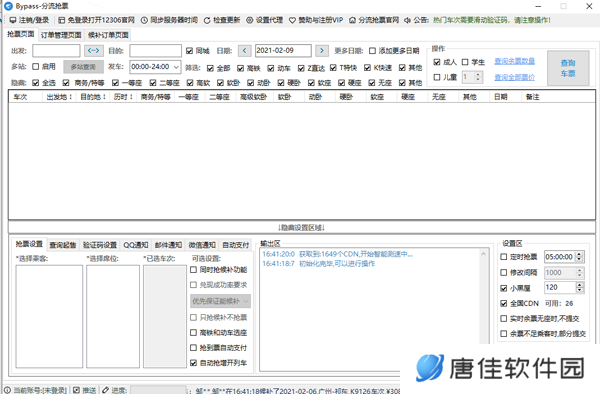Viewport: 600px width, 394px height.
Task: Collapse settings via 隐藏设置区域 bar
Action: 302,228
